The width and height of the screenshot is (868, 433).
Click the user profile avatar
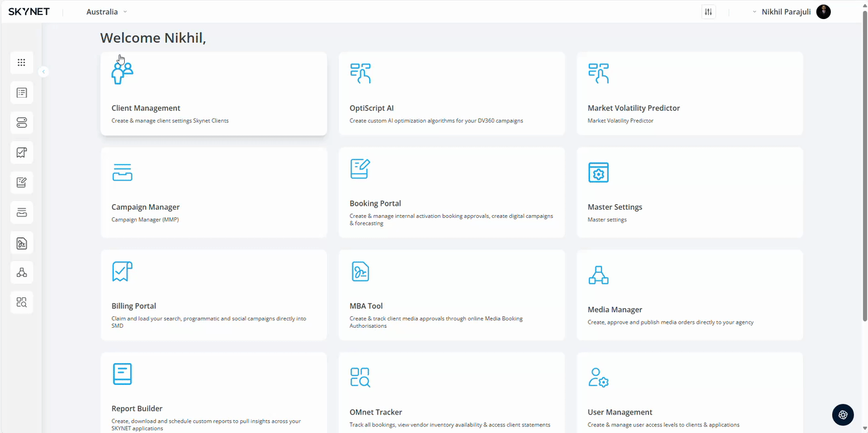coord(823,12)
